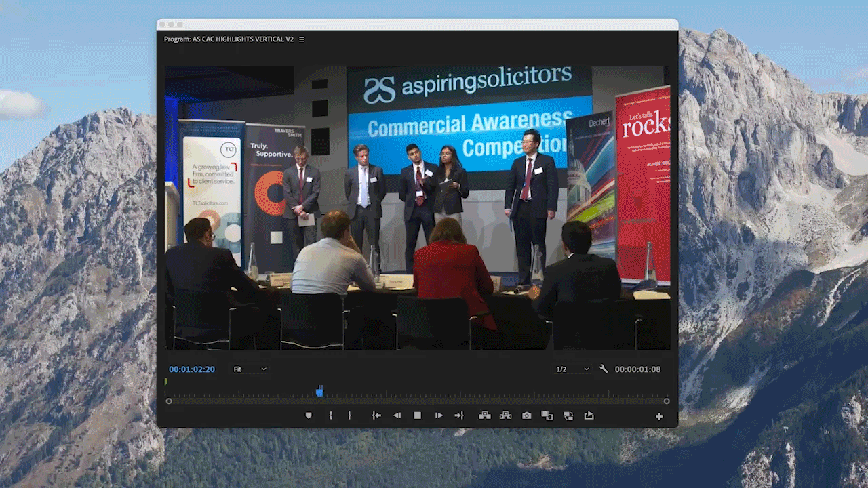The width and height of the screenshot is (868, 488).
Task: Click the right handle of the zoom scroll bar
Action: click(667, 401)
